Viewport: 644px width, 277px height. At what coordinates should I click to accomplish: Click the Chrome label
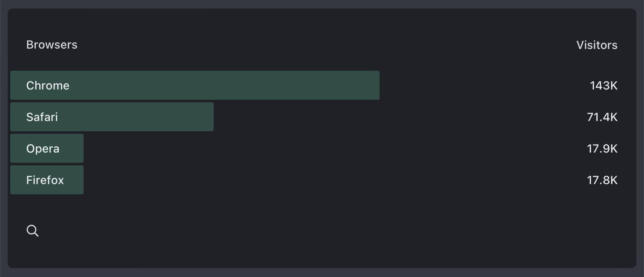click(48, 85)
